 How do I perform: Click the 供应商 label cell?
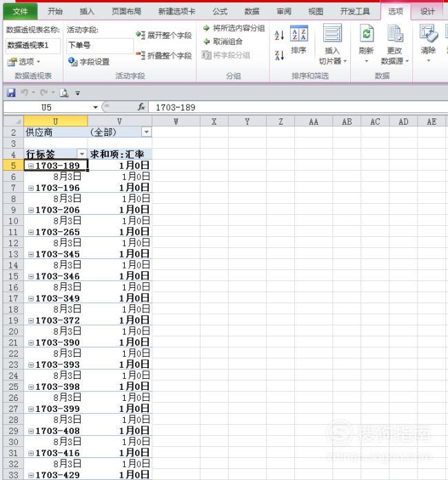tap(56, 132)
